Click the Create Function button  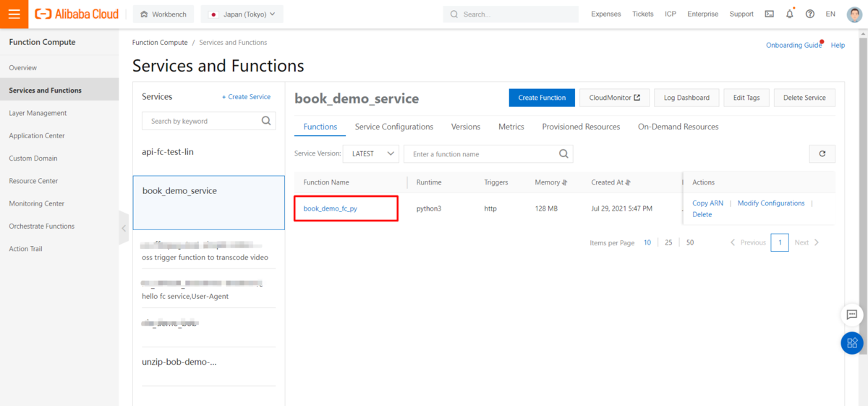tap(542, 98)
